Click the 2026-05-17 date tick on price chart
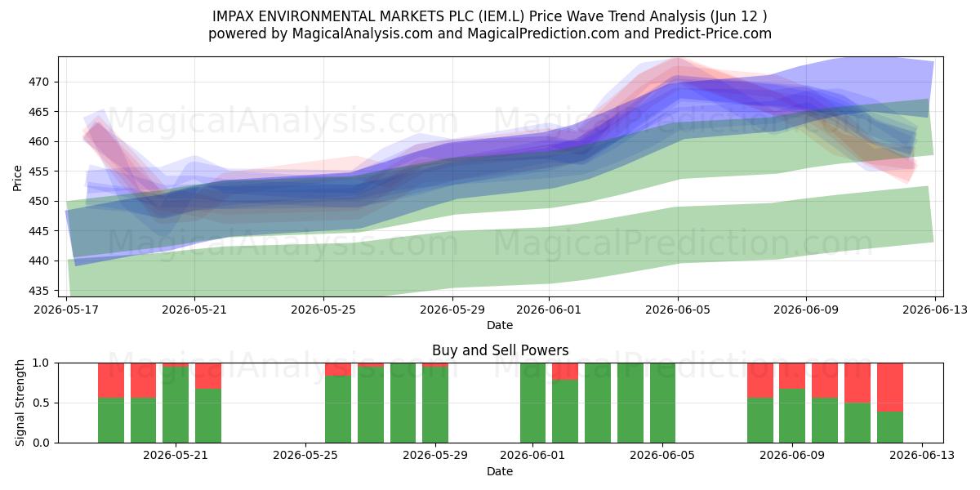This screenshot has width=980, height=490. (65, 310)
